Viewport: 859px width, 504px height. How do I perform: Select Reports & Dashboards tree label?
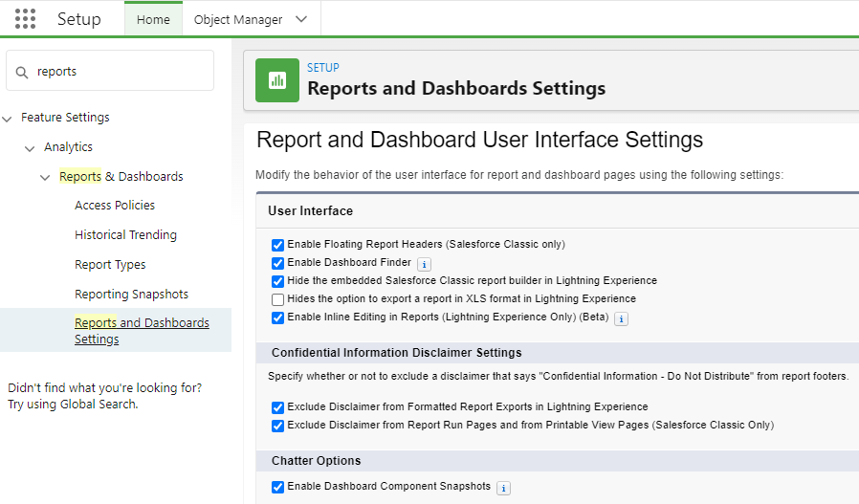click(x=121, y=176)
